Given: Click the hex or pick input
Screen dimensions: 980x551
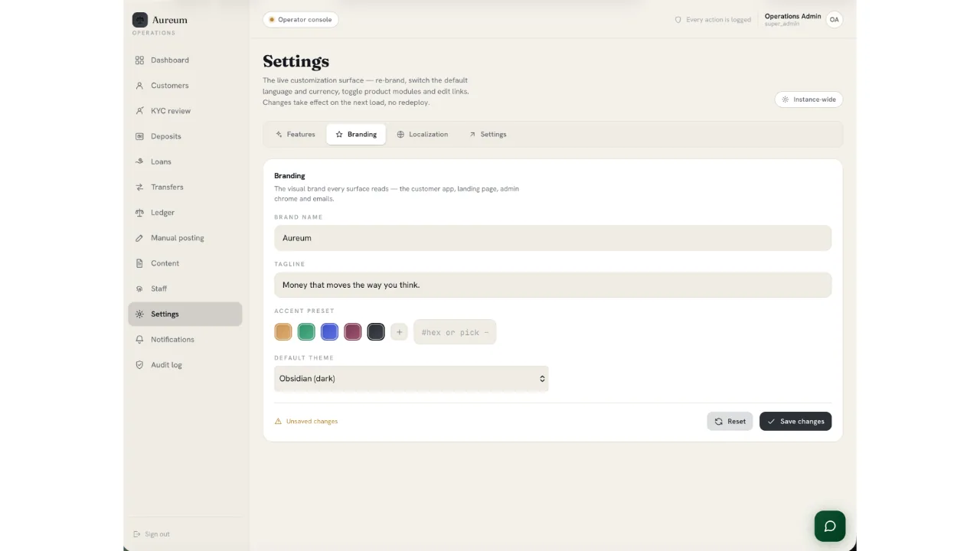Looking at the screenshot, I should [455, 332].
